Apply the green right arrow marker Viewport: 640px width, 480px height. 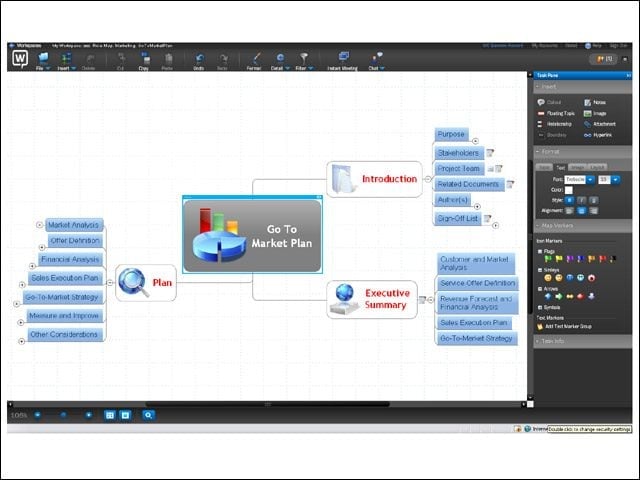coord(559,296)
